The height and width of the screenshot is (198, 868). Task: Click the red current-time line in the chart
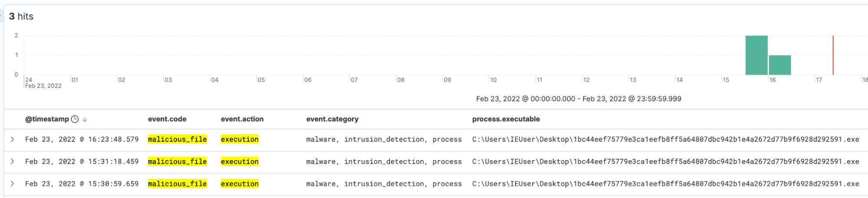[833, 56]
